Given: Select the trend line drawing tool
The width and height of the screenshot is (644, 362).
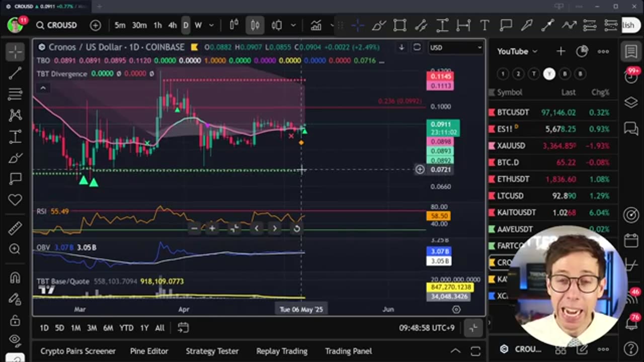Looking at the screenshot, I should 15,73.
